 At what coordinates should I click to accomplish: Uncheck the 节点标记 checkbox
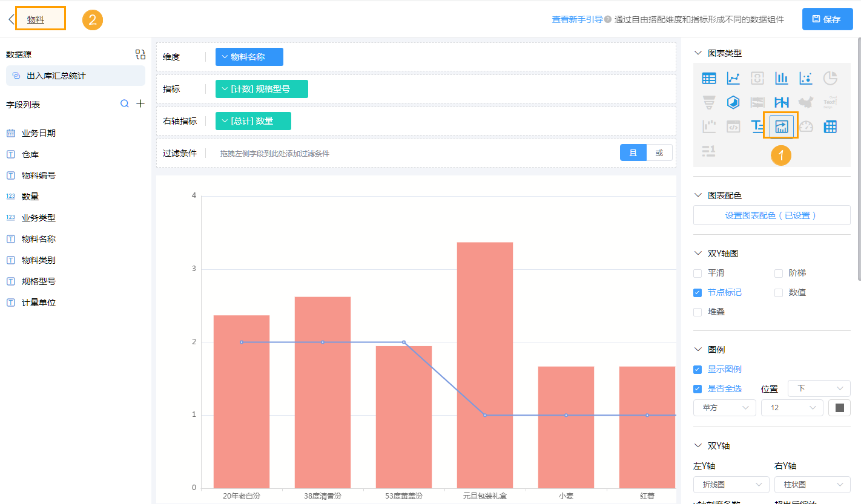tap(698, 293)
